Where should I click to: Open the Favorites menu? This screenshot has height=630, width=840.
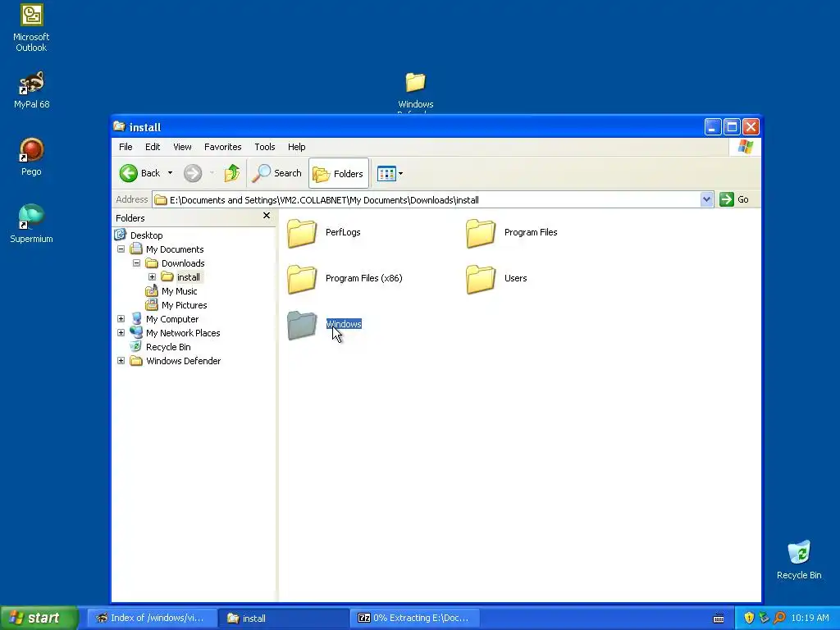(223, 147)
